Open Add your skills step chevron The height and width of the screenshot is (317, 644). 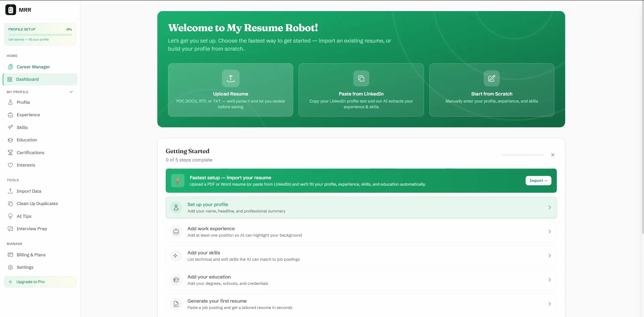click(549, 256)
